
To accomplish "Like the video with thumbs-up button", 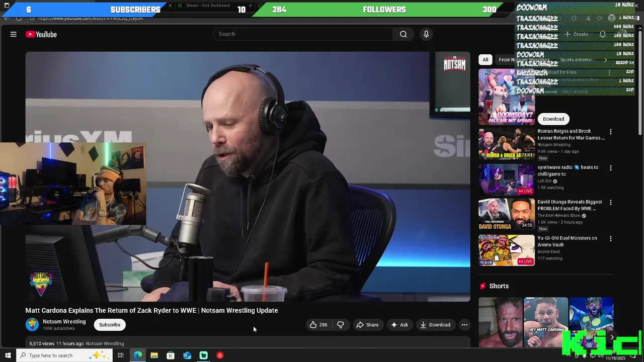I will pyautogui.click(x=318, y=325).
